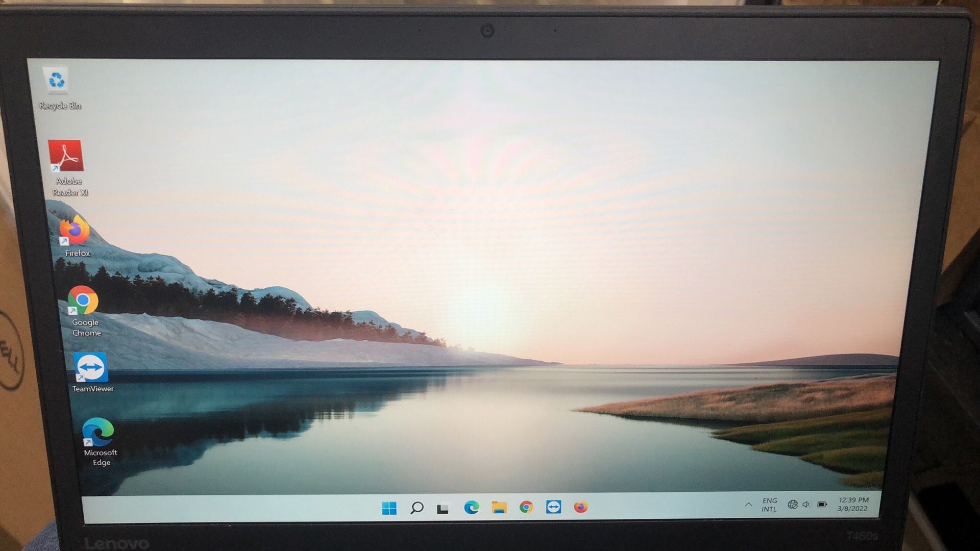The height and width of the screenshot is (551, 980).
Task: Adjust the volume from the system tray
Action: pyautogui.click(x=806, y=505)
